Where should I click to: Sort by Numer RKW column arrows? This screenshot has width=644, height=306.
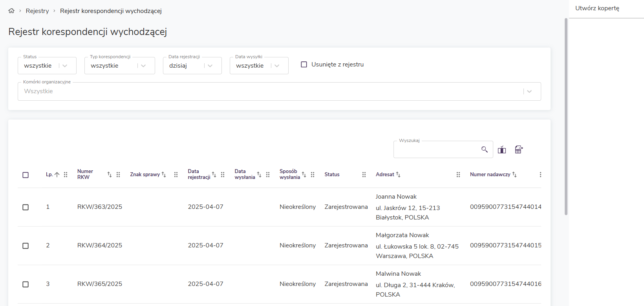coord(110,175)
